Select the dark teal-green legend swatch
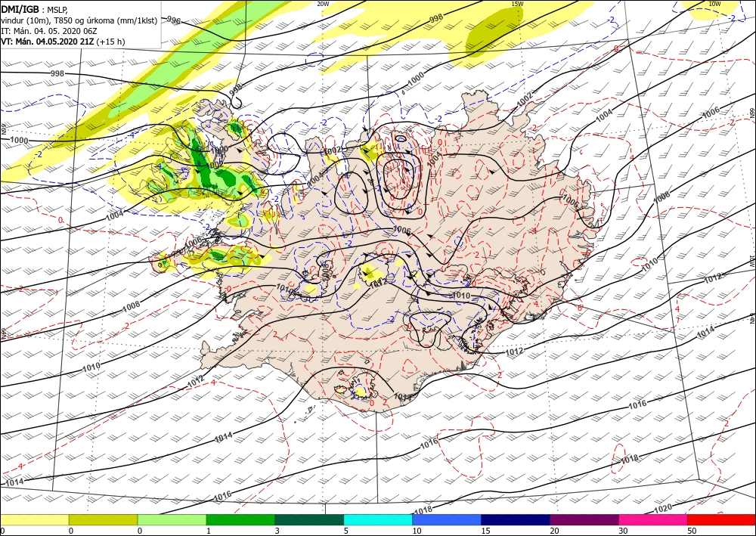This screenshot has height=536, width=756. (309, 519)
